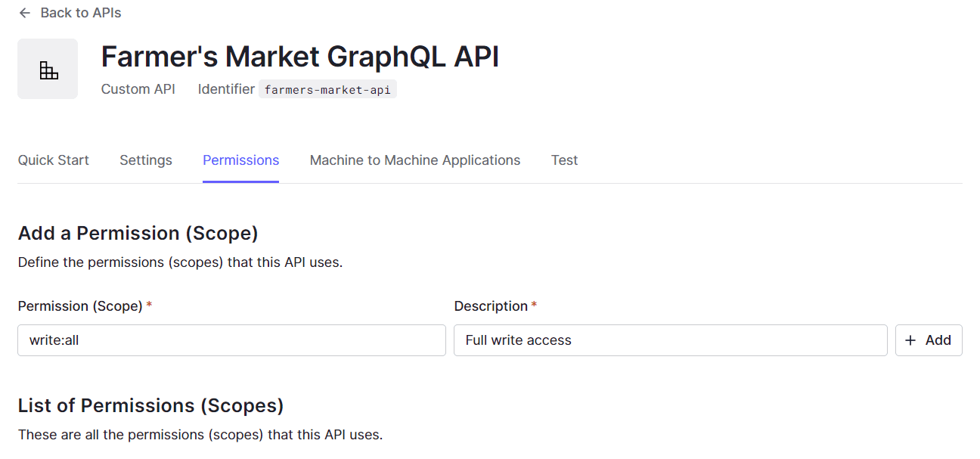Open the Quick Start tab

click(x=54, y=160)
